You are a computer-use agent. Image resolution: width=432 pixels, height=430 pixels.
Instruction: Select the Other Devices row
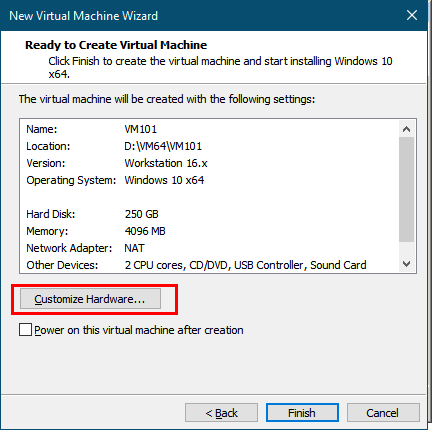(x=209, y=265)
